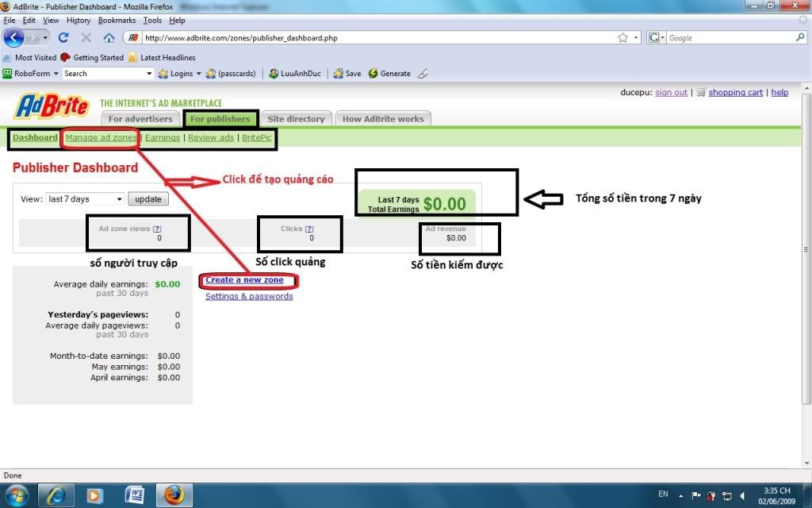Open the Bookmarks menu
The height and width of the screenshot is (508, 812).
click(x=117, y=20)
